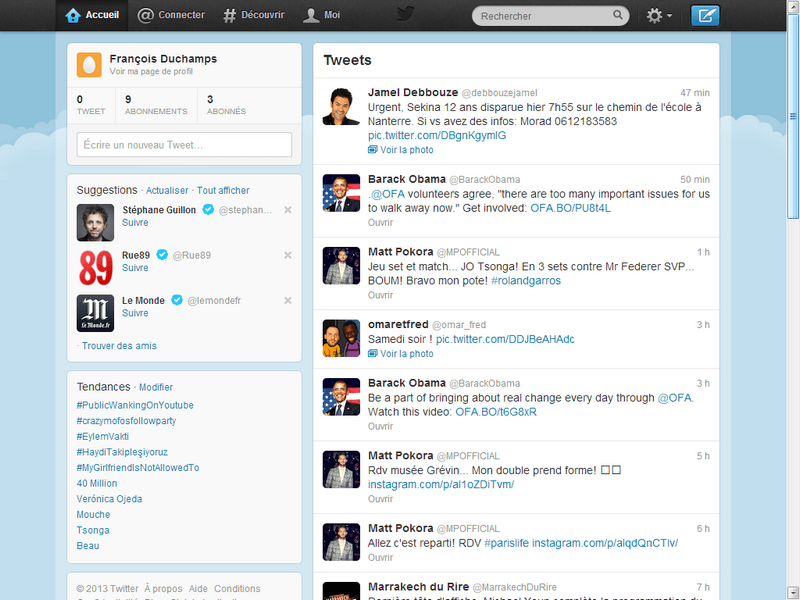This screenshot has width=800, height=600.
Task: Open instagram.com/p/aI1oZDiTvm/ link
Action: pyautogui.click(x=441, y=484)
